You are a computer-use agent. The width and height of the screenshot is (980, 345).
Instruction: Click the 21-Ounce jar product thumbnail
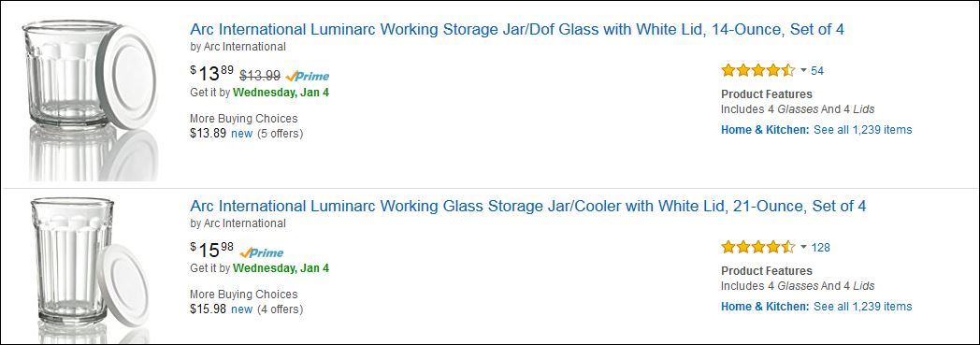click(89, 270)
